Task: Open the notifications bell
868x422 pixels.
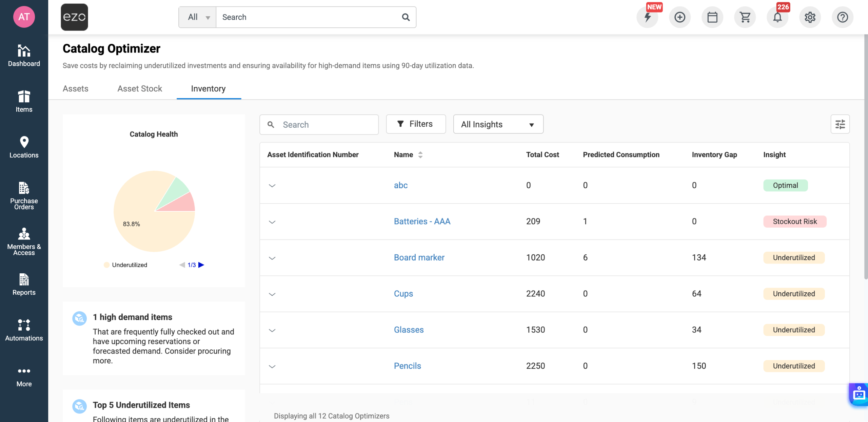Action: pyautogui.click(x=777, y=17)
